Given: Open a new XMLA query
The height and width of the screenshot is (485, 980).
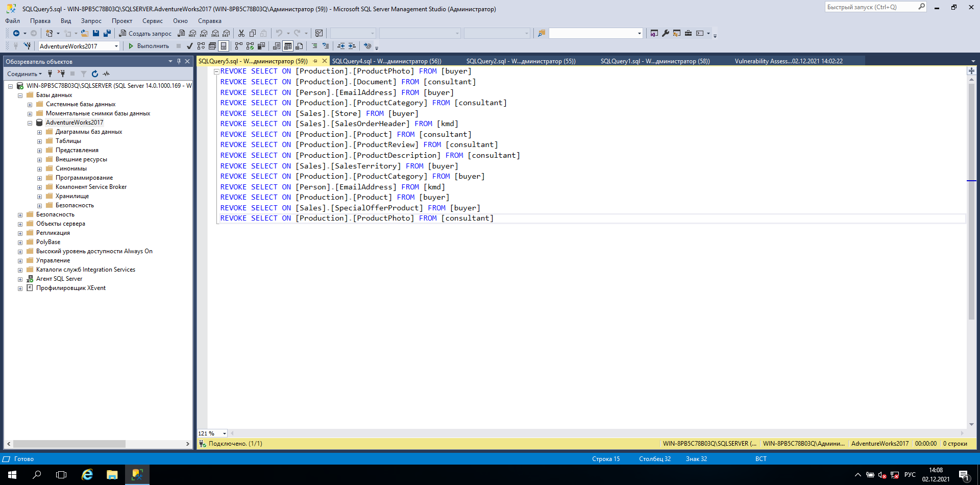Looking at the screenshot, I should (215, 33).
